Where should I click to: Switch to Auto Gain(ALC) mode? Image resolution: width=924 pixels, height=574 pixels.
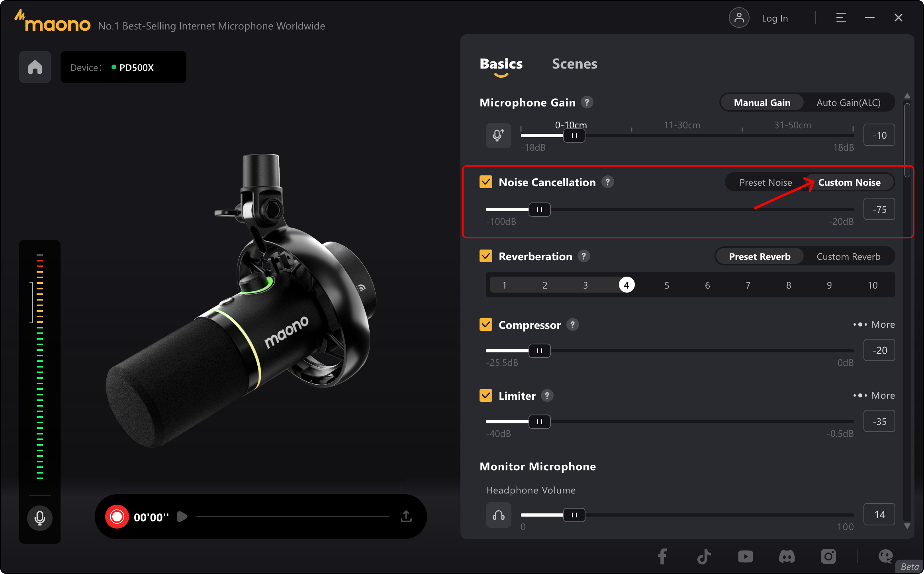[848, 103]
